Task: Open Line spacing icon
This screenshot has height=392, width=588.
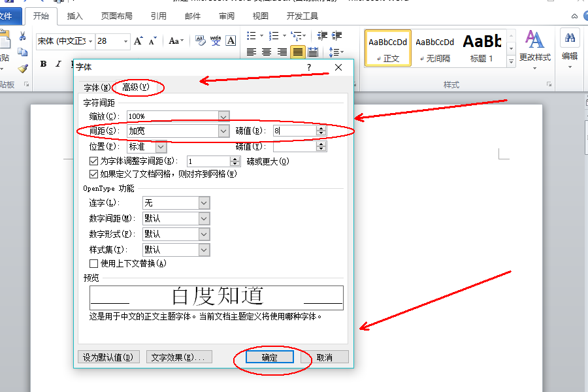Action: coord(334,52)
